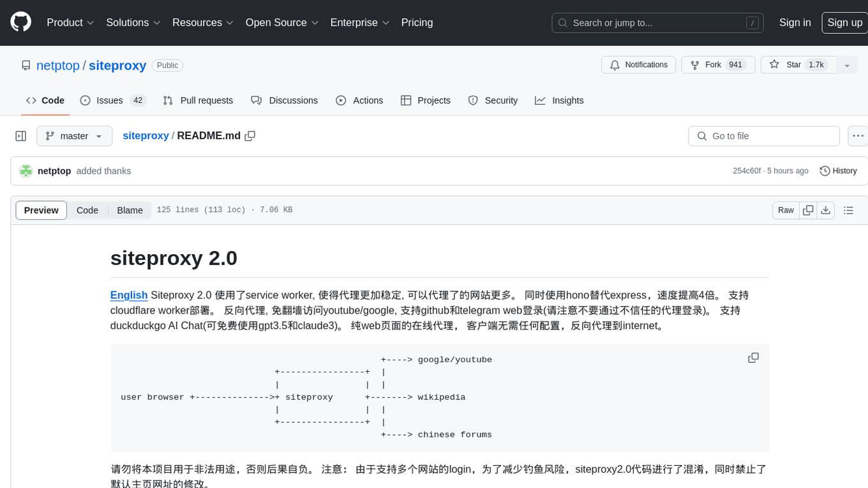Expand the Product menu
The image size is (868, 488).
point(70,22)
